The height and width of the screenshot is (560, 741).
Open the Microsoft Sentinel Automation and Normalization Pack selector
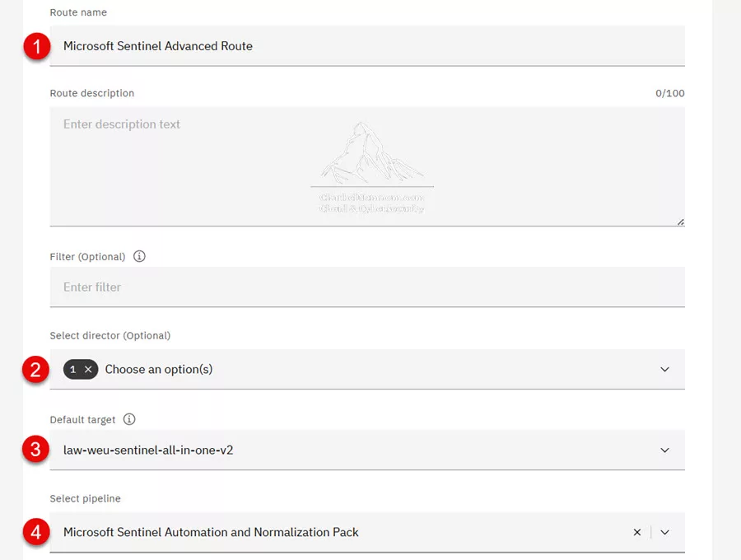point(367,532)
